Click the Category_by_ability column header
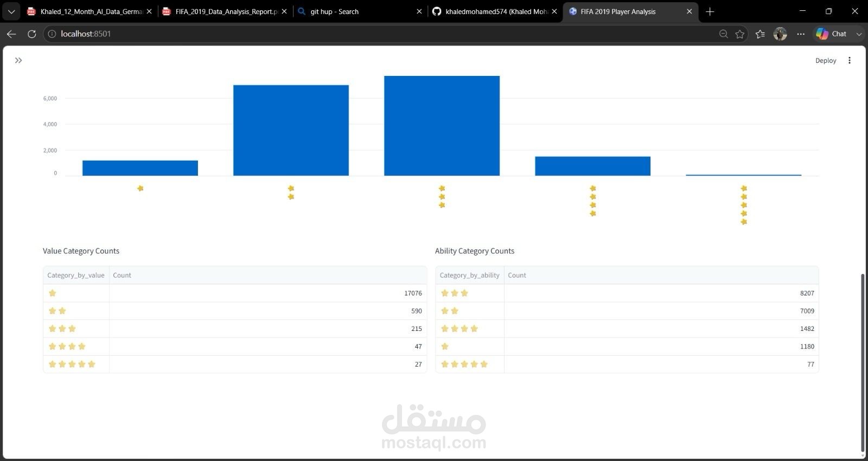This screenshot has height=461, width=868. 470,275
